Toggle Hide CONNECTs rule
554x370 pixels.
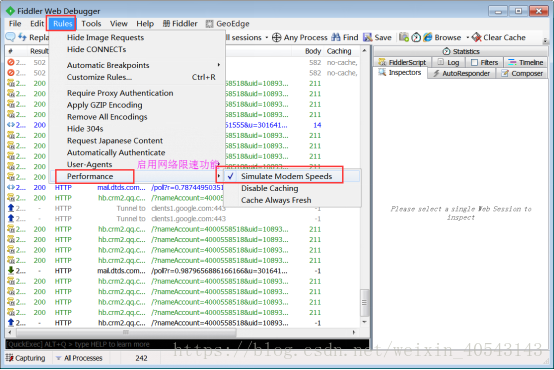coord(96,49)
